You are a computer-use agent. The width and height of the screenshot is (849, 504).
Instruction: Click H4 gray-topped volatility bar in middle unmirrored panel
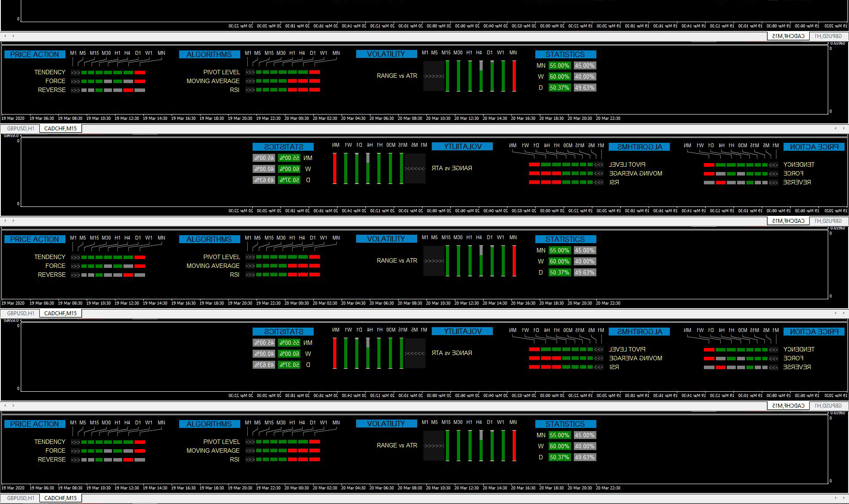point(481,261)
